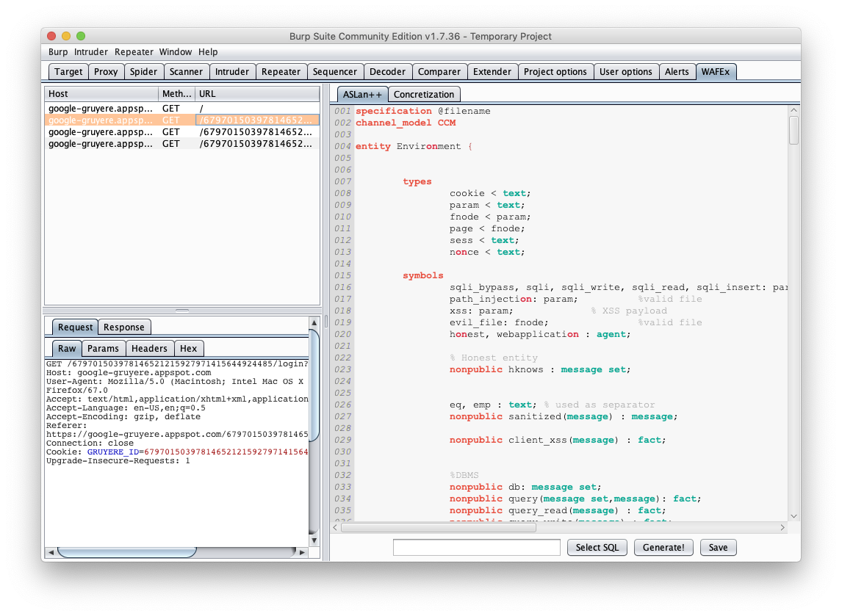Switch to the Alerts tab
Image resolution: width=842 pixels, height=616 pixels.
coord(677,72)
